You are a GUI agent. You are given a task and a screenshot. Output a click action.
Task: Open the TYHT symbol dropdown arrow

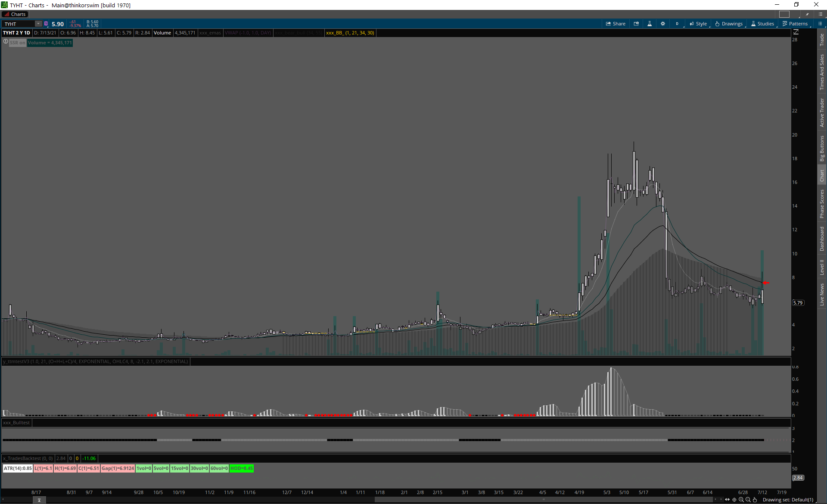pos(38,24)
